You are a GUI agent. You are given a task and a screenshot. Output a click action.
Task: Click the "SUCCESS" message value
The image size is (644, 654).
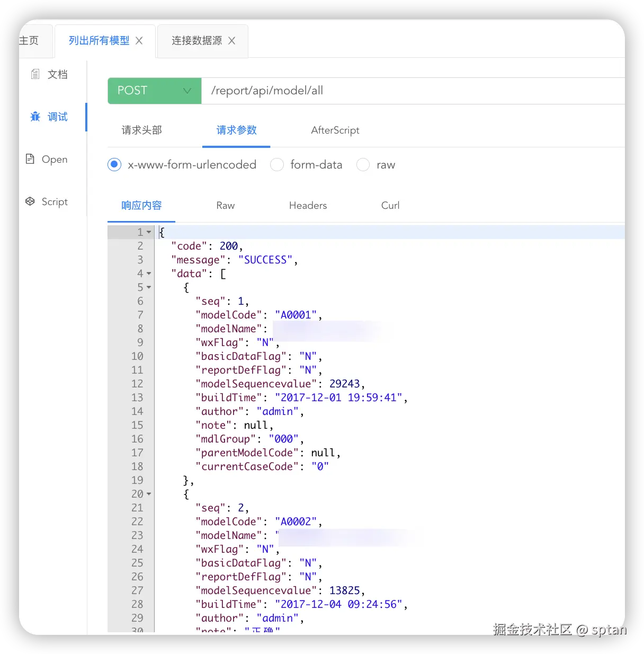pyautogui.click(x=265, y=260)
